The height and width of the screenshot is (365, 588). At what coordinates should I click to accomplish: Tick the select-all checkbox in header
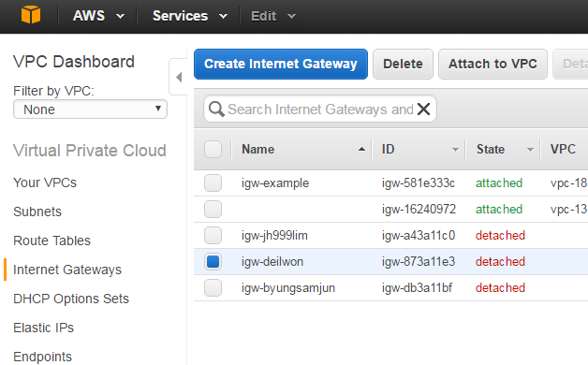pos(213,149)
